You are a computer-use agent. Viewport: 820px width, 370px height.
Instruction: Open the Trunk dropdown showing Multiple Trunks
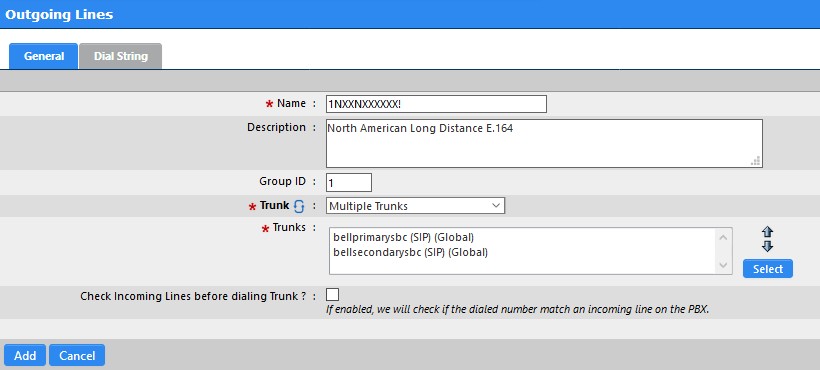[x=415, y=206]
